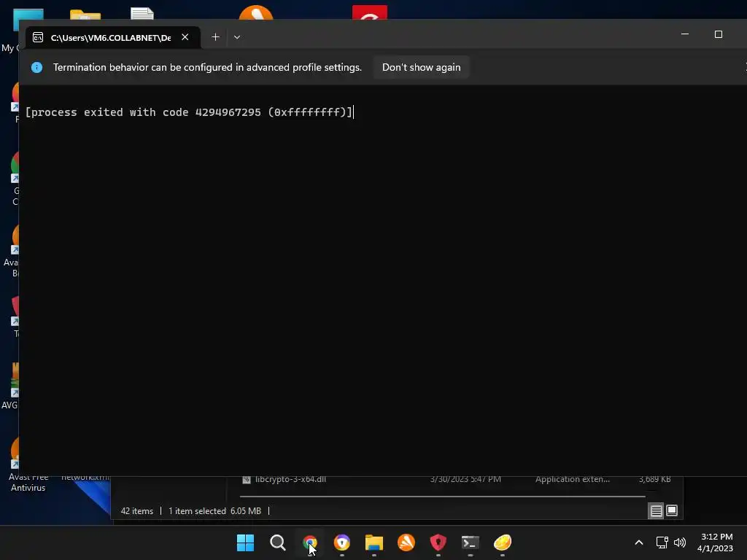
Task: Click the 1 item selected status text
Action: tap(197, 511)
